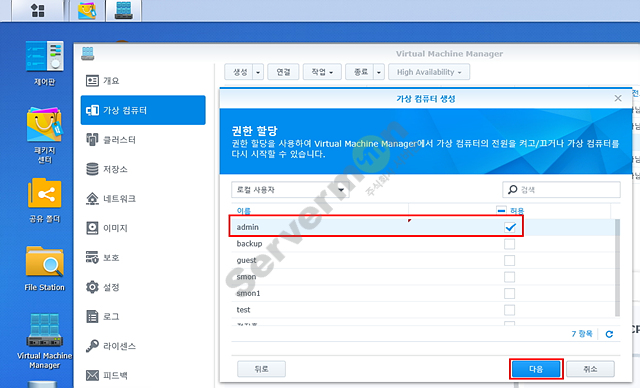Click the 취소 cancel button
The width and height of the screenshot is (640, 388).
click(590, 369)
